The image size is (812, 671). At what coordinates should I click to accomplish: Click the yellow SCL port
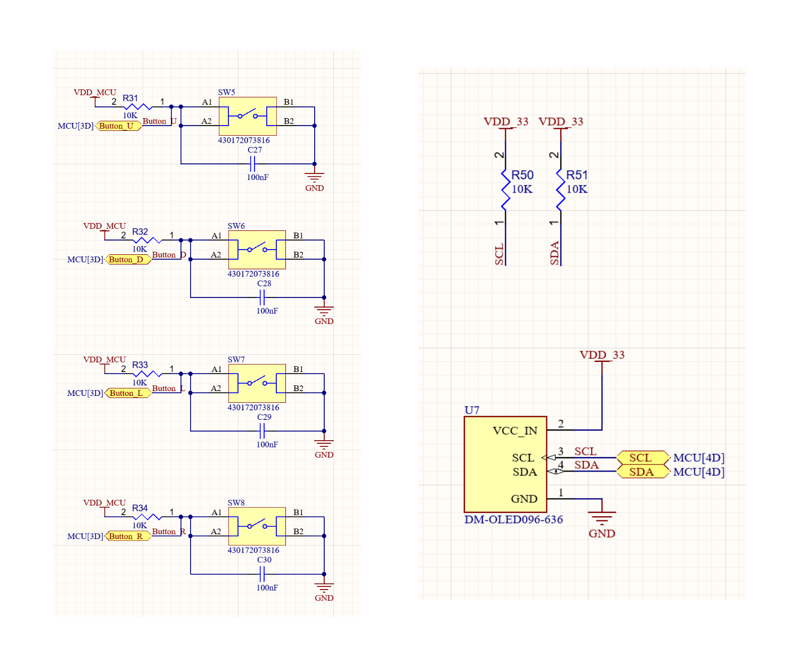tap(642, 458)
